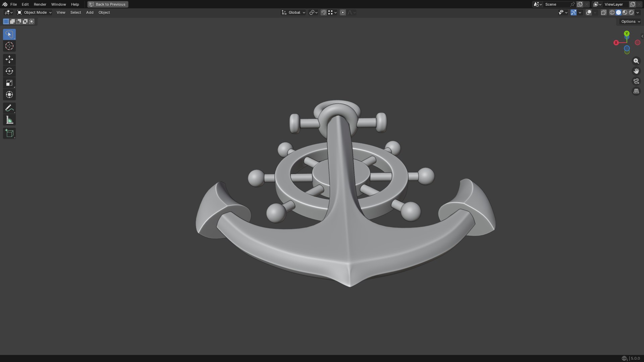Toggle X-ray mode
The height and width of the screenshot is (362, 644).
click(603, 12)
